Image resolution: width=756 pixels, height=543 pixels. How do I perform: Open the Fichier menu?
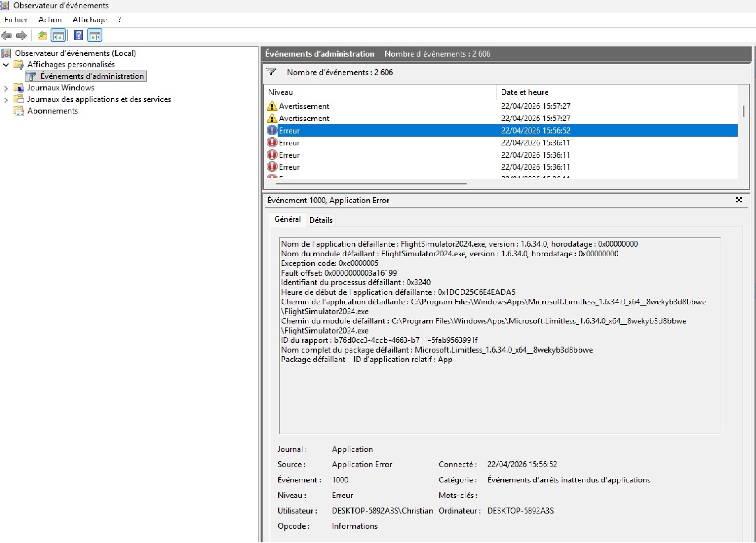coord(16,20)
